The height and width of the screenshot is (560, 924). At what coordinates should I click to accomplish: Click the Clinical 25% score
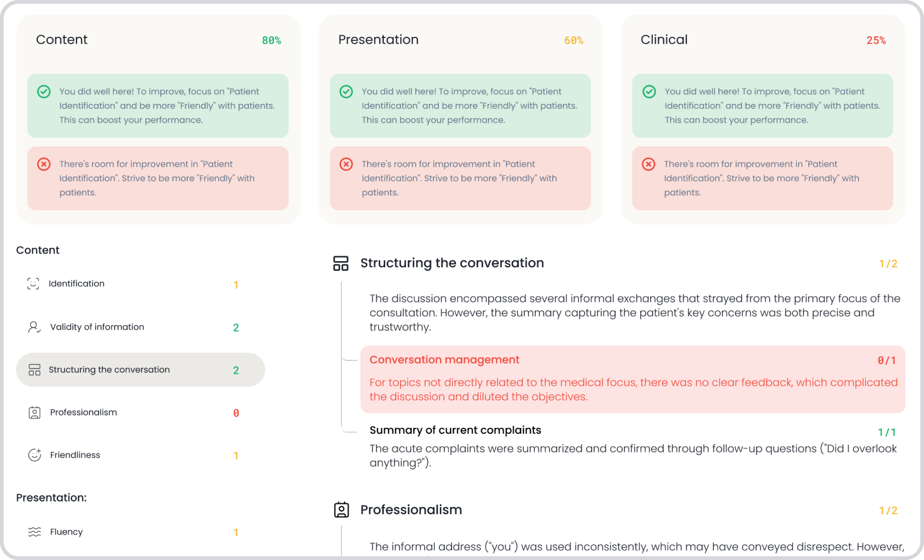(x=876, y=41)
